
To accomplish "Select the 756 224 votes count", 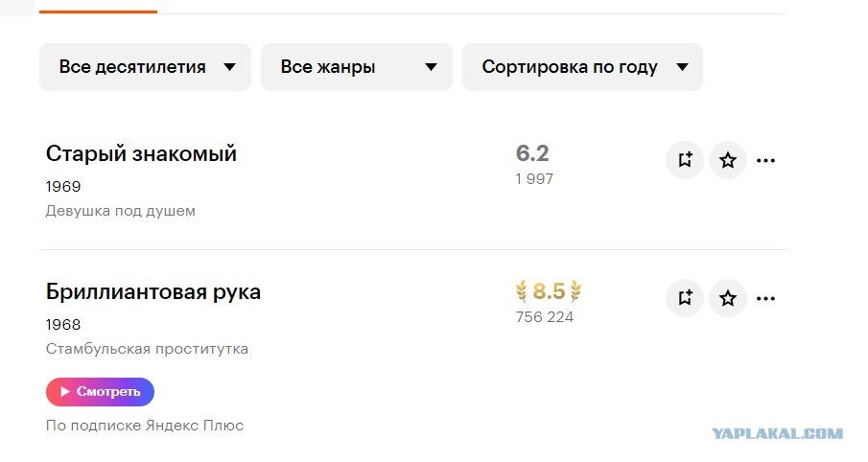I will tap(544, 317).
